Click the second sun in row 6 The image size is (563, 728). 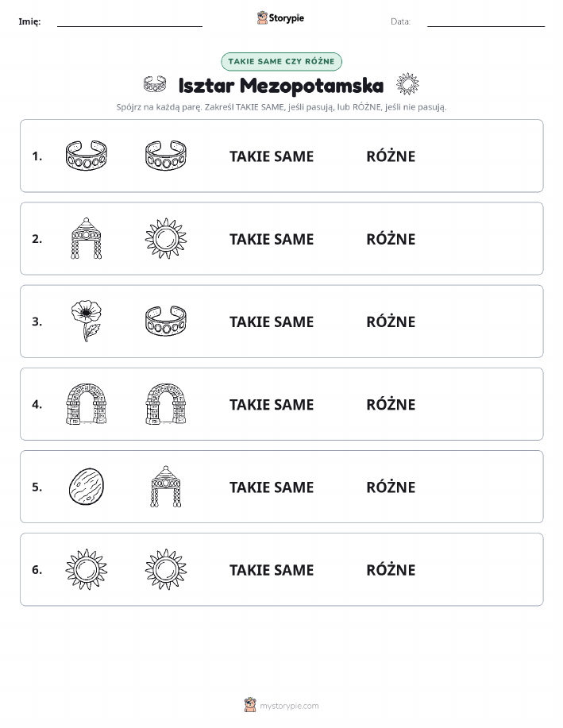166,569
